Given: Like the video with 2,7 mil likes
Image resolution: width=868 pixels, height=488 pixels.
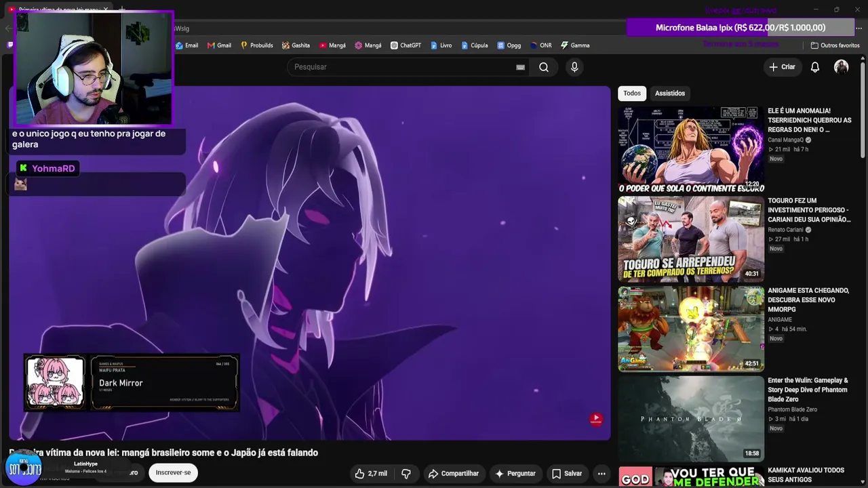Looking at the screenshot, I should (x=370, y=474).
